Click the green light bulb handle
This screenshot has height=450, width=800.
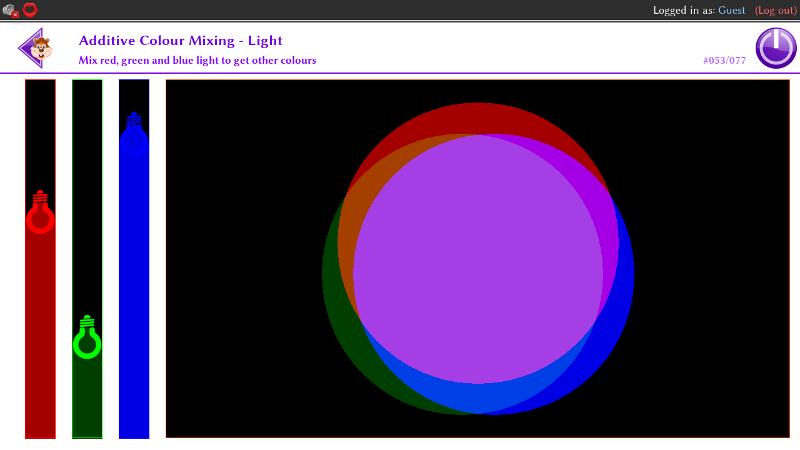coord(87,338)
